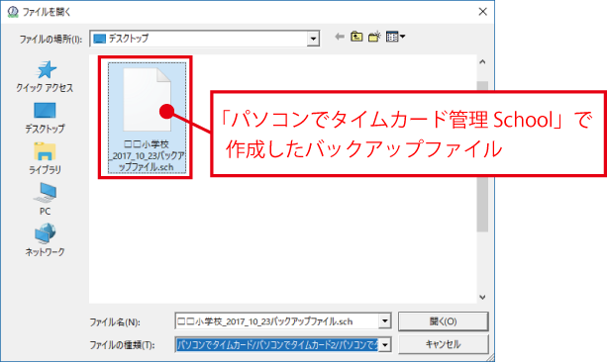
Task: Select Desktop (デスクトップ) in sidebar
Action: point(45,118)
